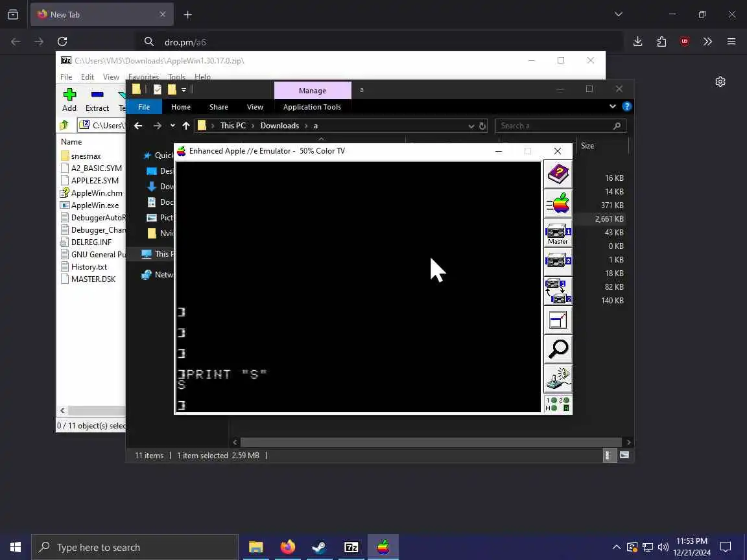This screenshot has width=747, height=560.
Task: Swap disk drives 1 and 2 icon
Action: pos(558,291)
